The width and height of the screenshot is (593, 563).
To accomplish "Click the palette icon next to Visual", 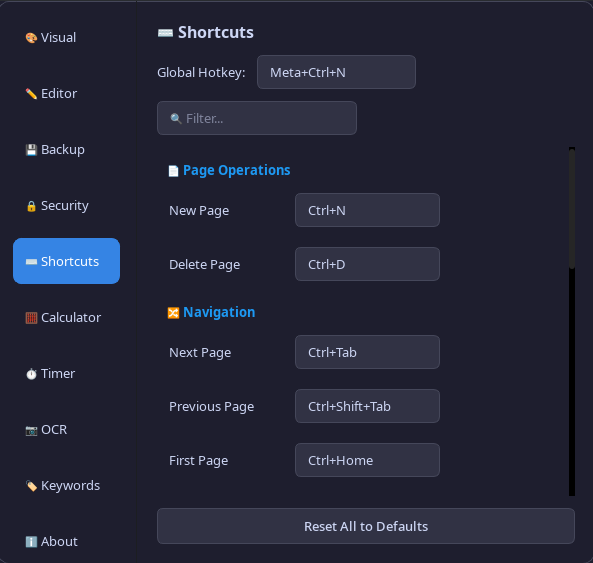I will [31, 38].
